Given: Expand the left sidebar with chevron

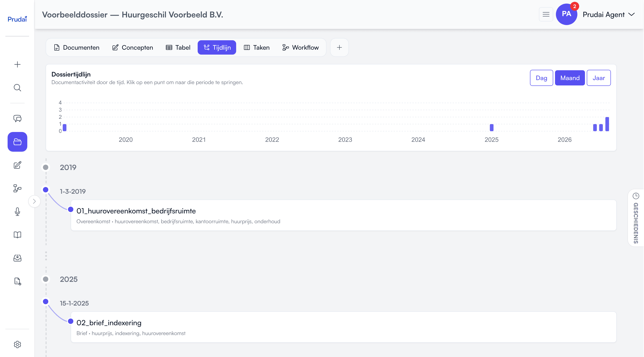Looking at the screenshot, I should coord(34,201).
